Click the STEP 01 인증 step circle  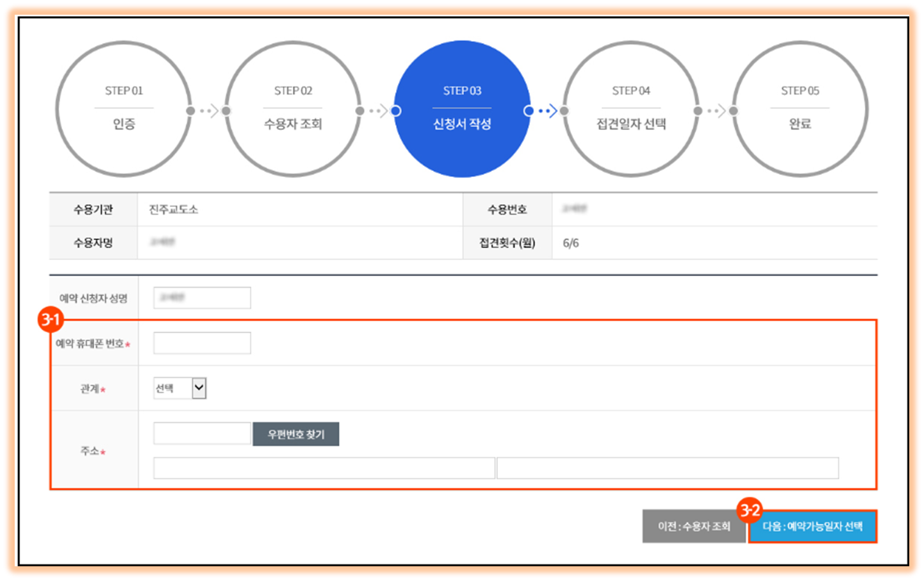point(124,109)
